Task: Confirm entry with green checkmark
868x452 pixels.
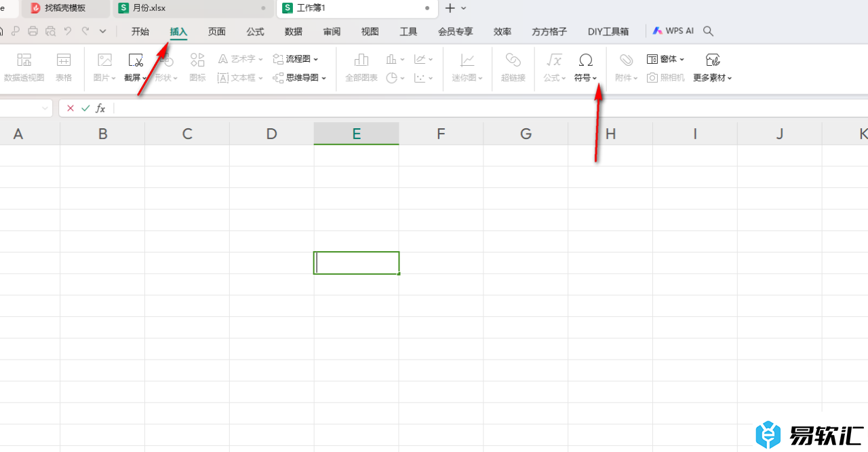Action: point(85,109)
